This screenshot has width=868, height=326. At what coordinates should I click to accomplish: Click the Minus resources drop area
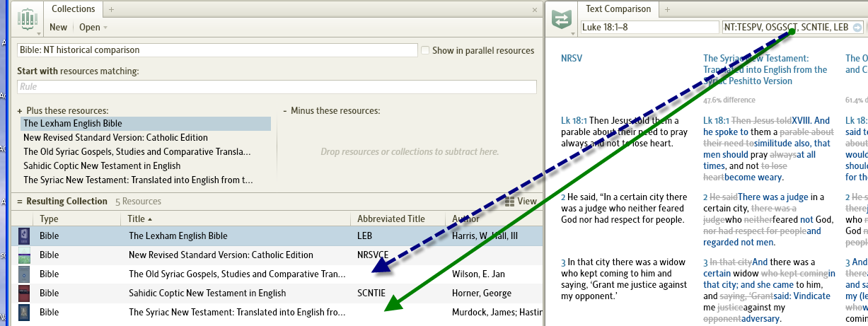point(410,152)
